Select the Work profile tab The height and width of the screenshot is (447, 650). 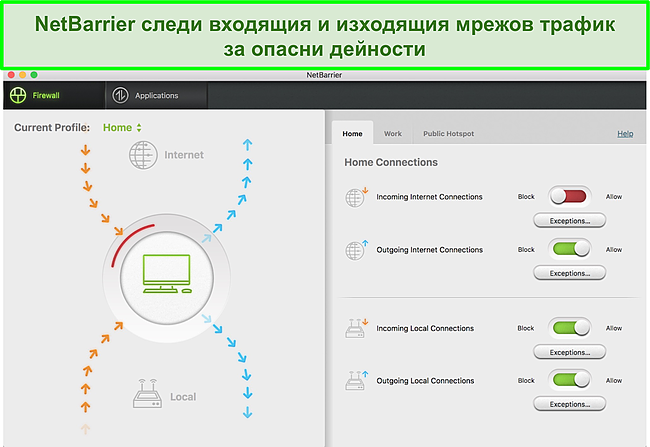[x=393, y=134]
